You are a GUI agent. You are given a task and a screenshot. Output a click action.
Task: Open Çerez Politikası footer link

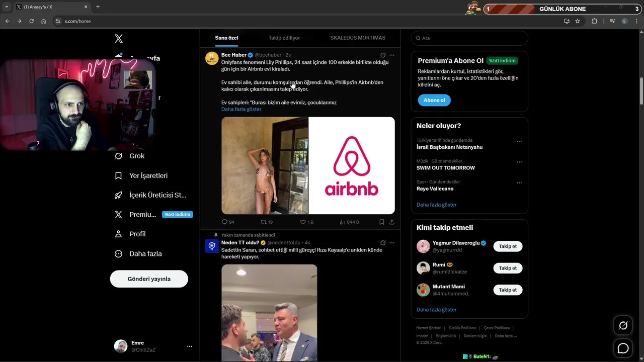pos(497,328)
